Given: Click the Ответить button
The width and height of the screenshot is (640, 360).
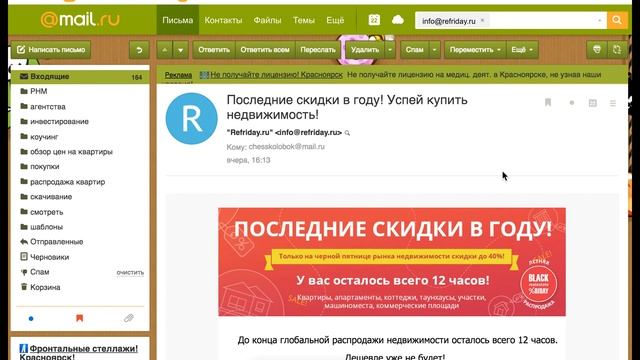Looking at the screenshot, I should [x=214, y=50].
